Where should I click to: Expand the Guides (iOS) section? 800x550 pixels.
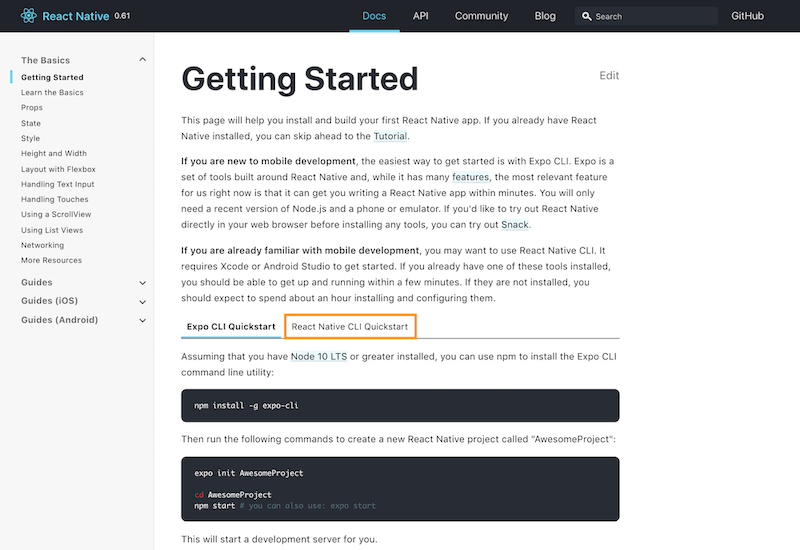pyautogui.click(x=143, y=302)
